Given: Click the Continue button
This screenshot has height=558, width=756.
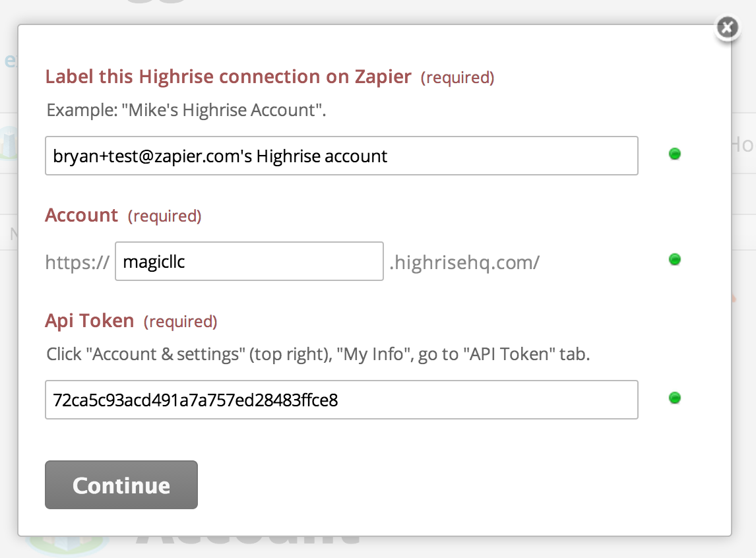Looking at the screenshot, I should pyautogui.click(x=121, y=485).
